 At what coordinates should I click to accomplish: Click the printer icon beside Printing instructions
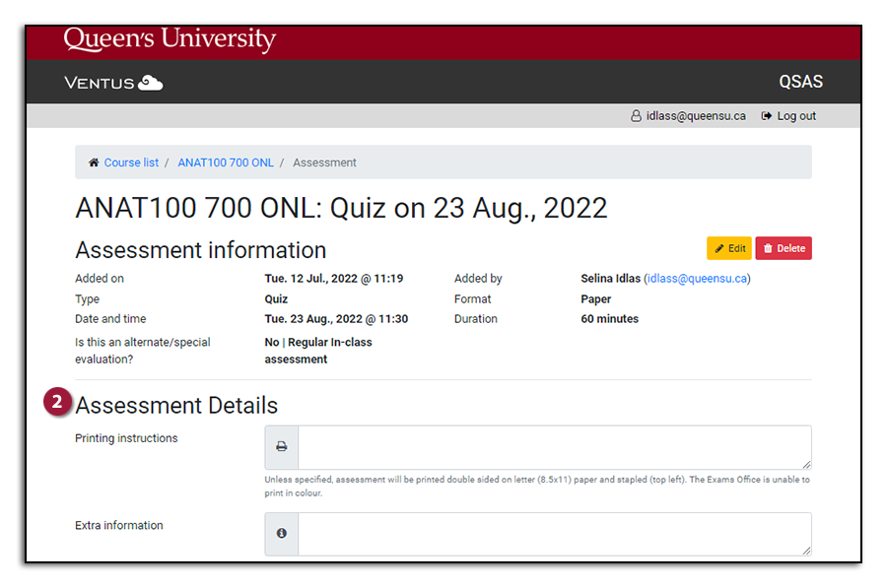pyautogui.click(x=281, y=446)
